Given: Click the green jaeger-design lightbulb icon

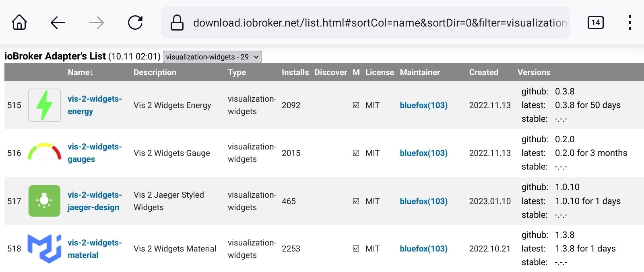Looking at the screenshot, I should point(44,201).
